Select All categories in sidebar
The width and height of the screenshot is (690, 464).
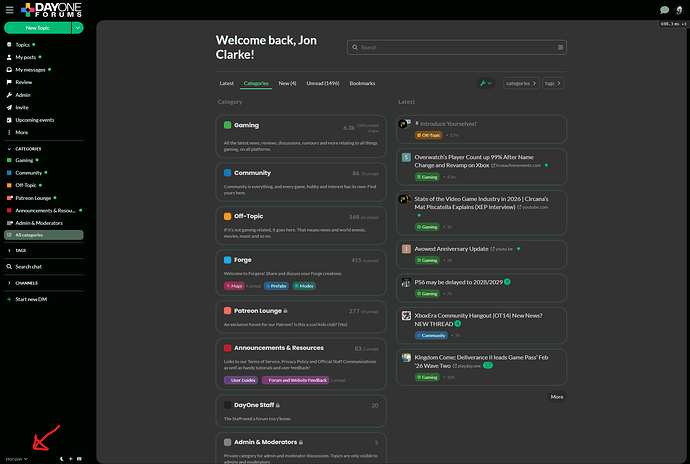[44, 235]
